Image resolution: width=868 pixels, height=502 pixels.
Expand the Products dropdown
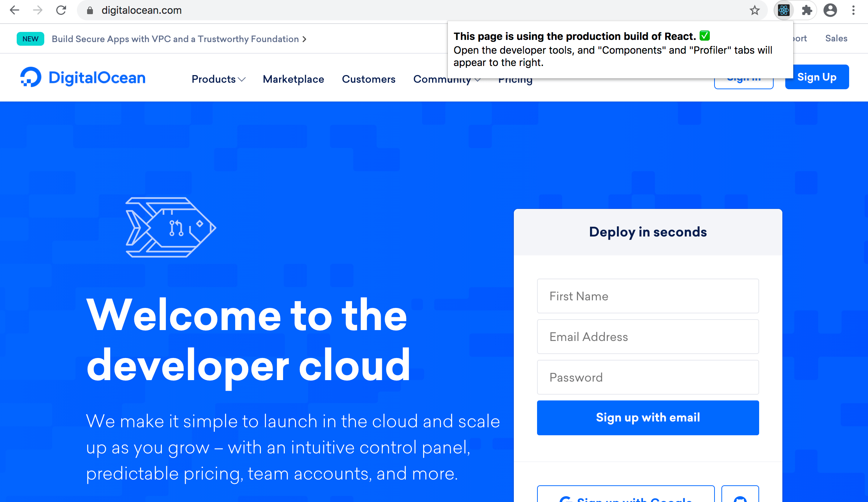[218, 79]
